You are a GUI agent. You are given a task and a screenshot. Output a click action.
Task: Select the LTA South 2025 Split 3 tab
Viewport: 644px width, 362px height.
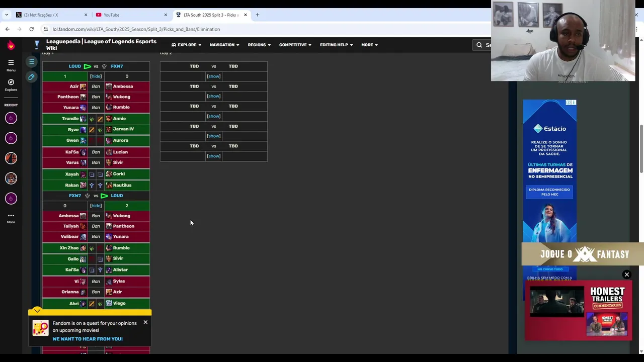[x=211, y=15]
